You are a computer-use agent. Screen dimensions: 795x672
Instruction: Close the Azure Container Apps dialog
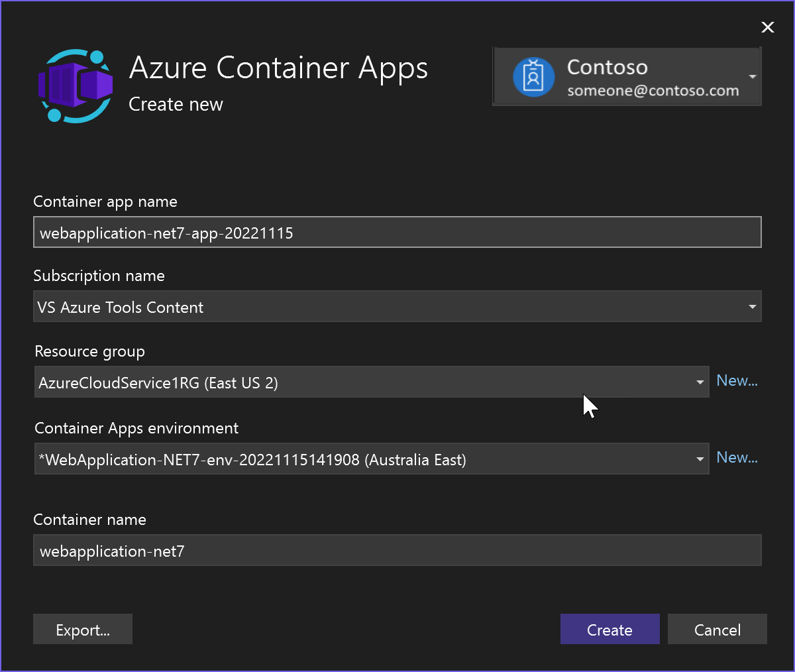click(767, 27)
